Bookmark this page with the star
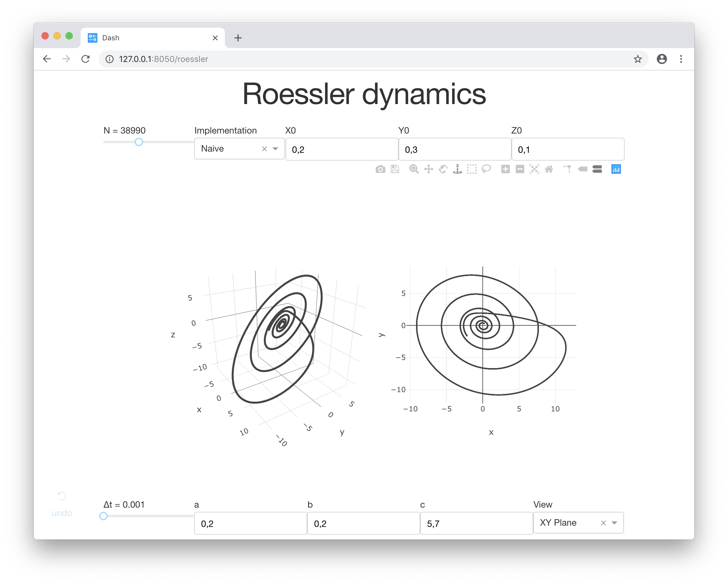The height and width of the screenshot is (584, 728). pos(638,59)
